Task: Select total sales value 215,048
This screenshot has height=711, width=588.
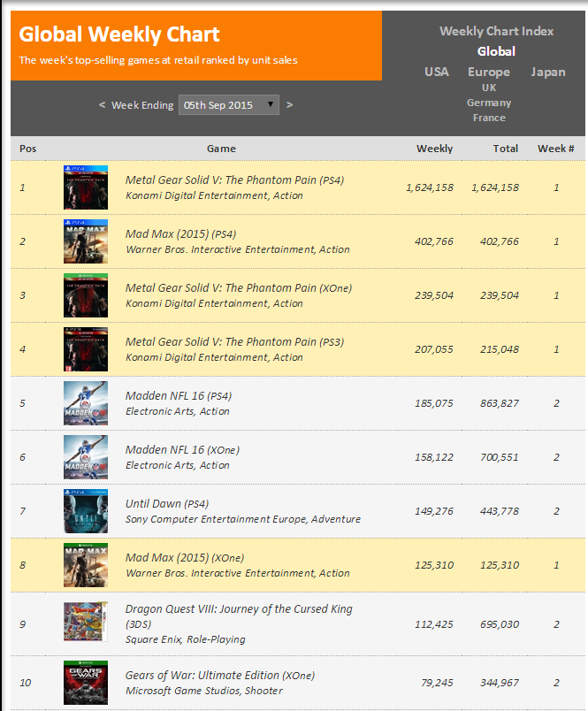Action: coord(500,349)
